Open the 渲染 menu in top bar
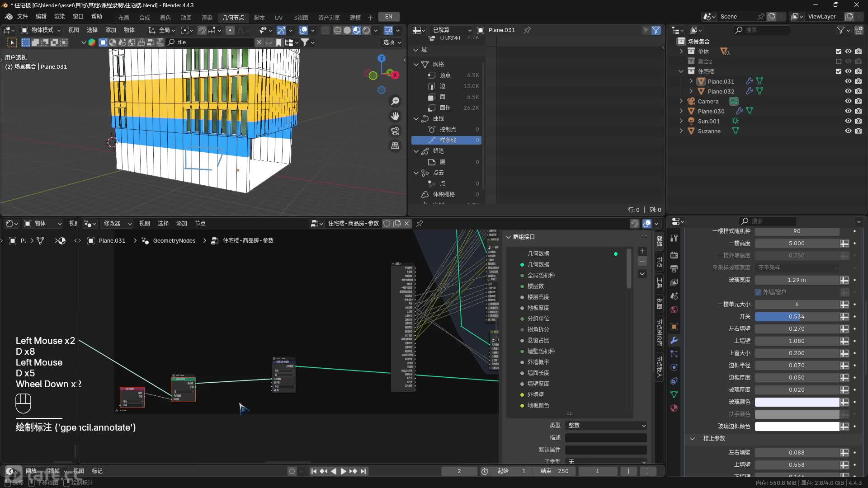This screenshot has width=868, height=488. [x=60, y=16]
